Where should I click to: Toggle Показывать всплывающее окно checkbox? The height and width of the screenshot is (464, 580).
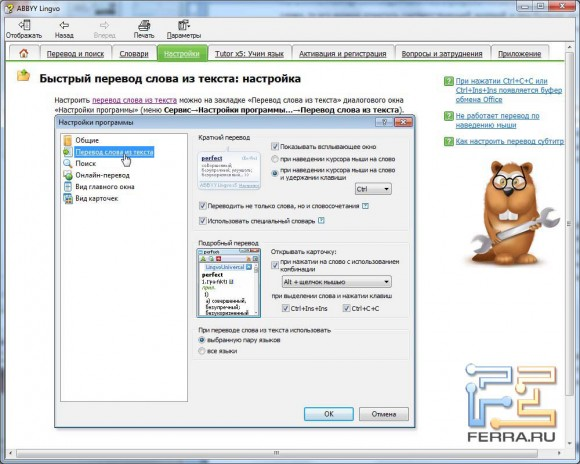[275, 147]
